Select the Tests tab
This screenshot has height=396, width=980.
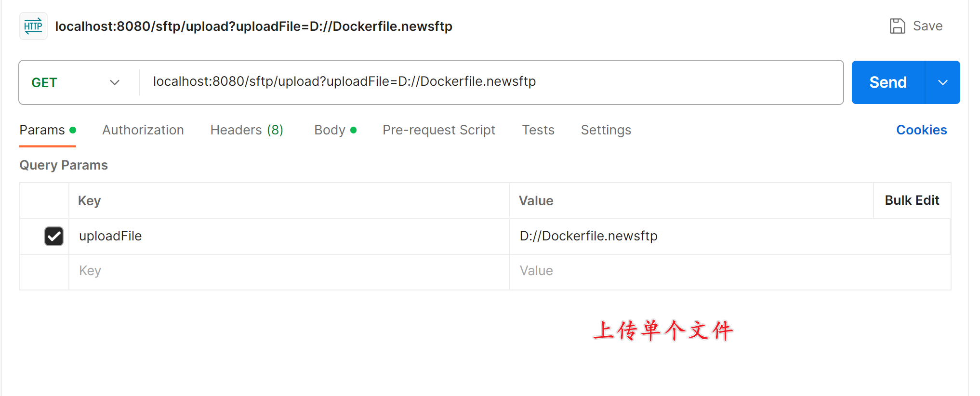[538, 130]
